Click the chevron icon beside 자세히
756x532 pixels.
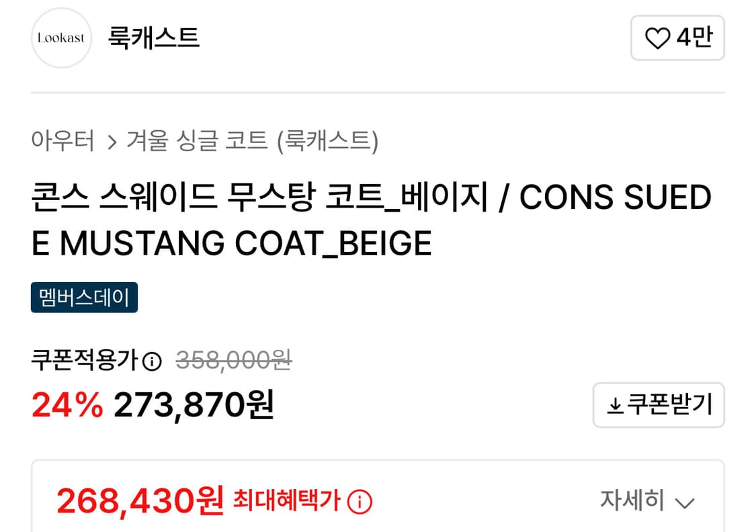[x=685, y=502]
